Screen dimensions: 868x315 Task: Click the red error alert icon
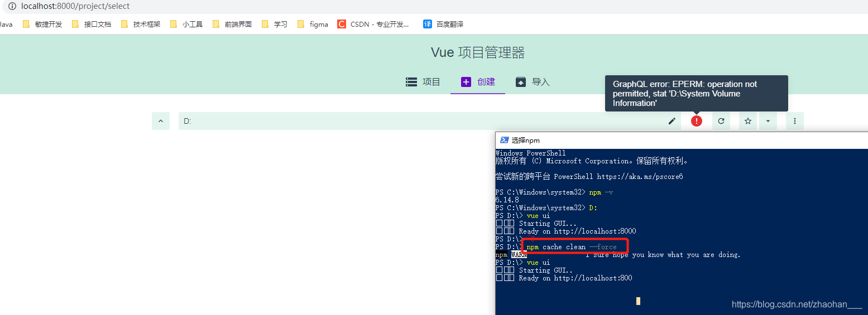tap(697, 121)
